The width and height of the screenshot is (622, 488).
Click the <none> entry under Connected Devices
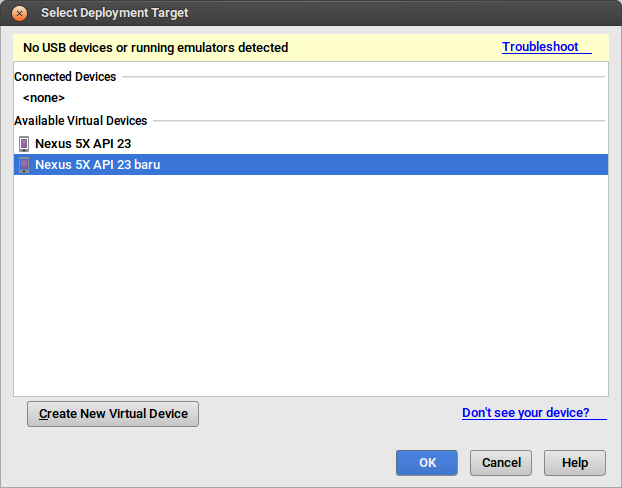[x=44, y=98]
